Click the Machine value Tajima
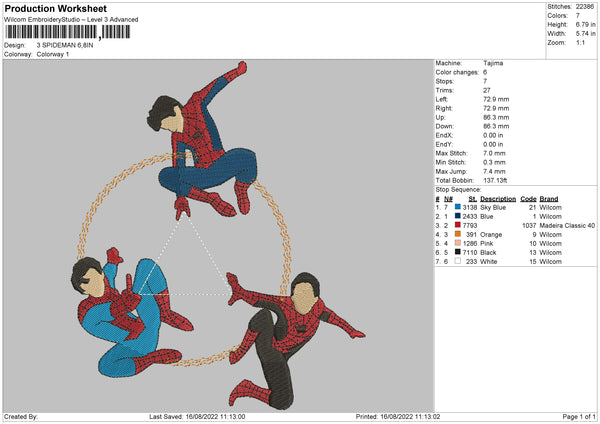Screen dimensions: 600x424 coord(493,63)
